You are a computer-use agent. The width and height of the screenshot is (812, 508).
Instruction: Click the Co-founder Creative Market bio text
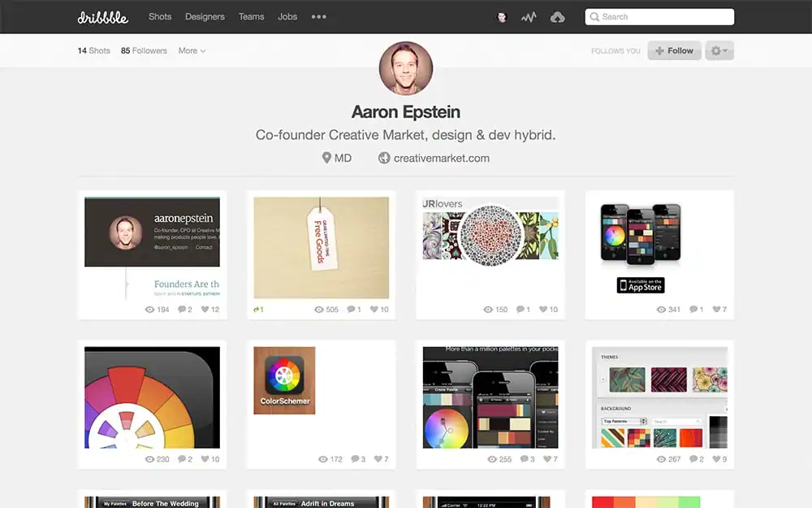click(405, 135)
